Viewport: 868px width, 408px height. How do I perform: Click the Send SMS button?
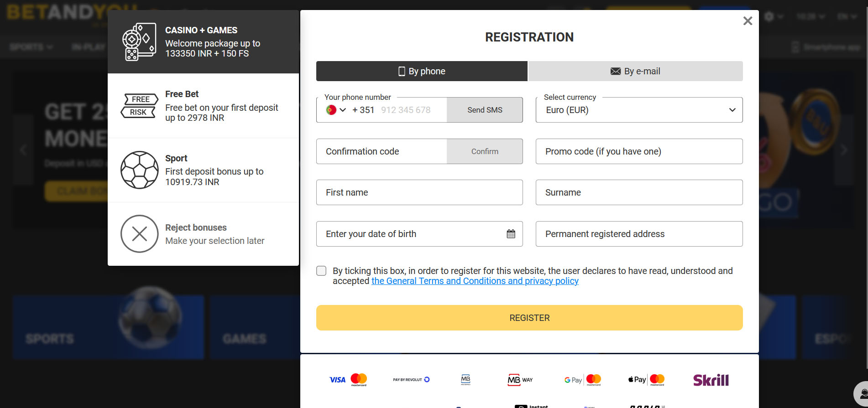pyautogui.click(x=485, y=110)
